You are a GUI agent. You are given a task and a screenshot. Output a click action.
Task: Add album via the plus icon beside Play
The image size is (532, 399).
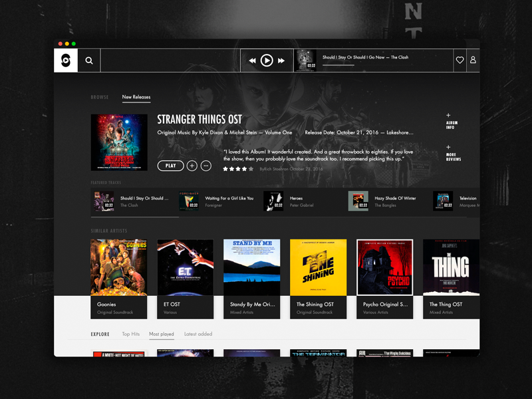192,165
